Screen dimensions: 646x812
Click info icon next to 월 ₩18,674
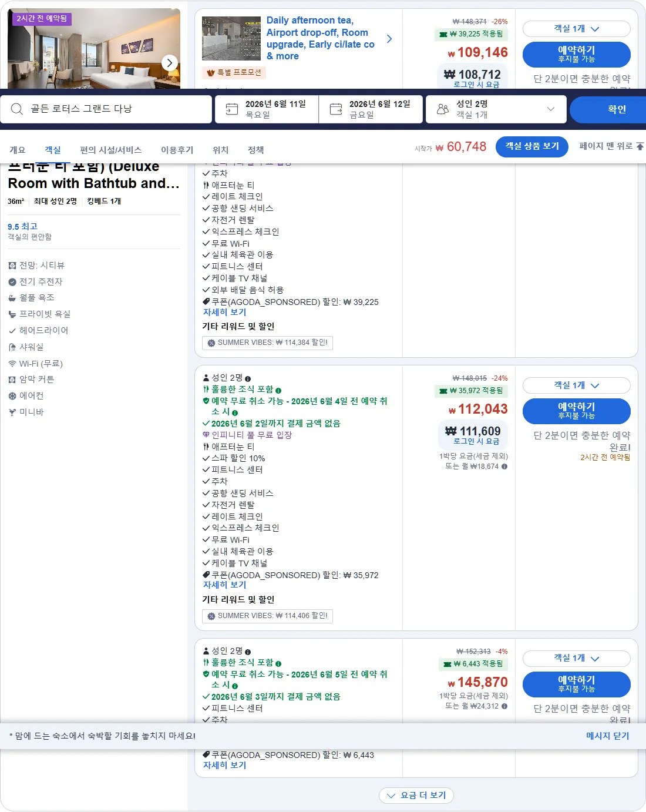504,467
